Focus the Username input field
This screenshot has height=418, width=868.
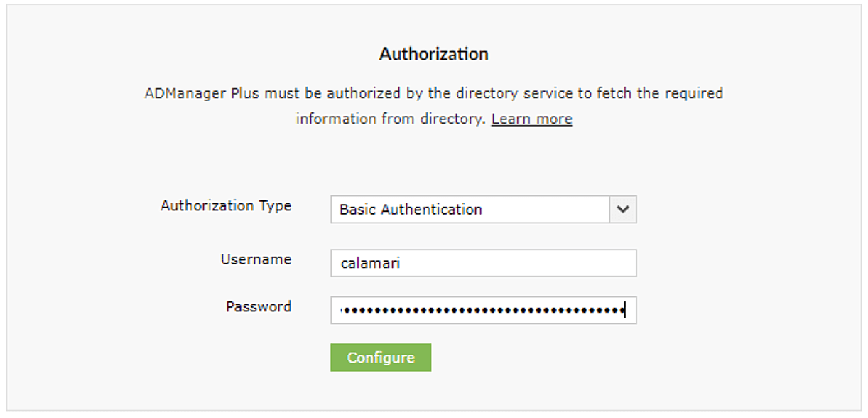(x=483, y=263)
